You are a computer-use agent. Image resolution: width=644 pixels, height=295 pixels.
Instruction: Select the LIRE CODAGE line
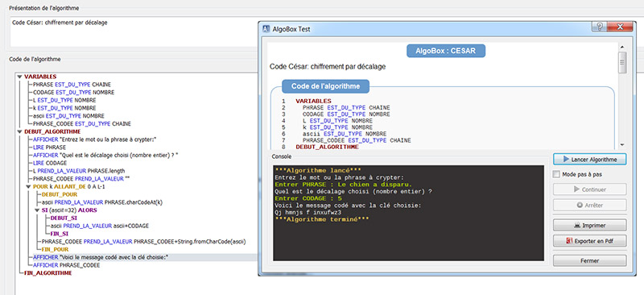coord(50,163)
